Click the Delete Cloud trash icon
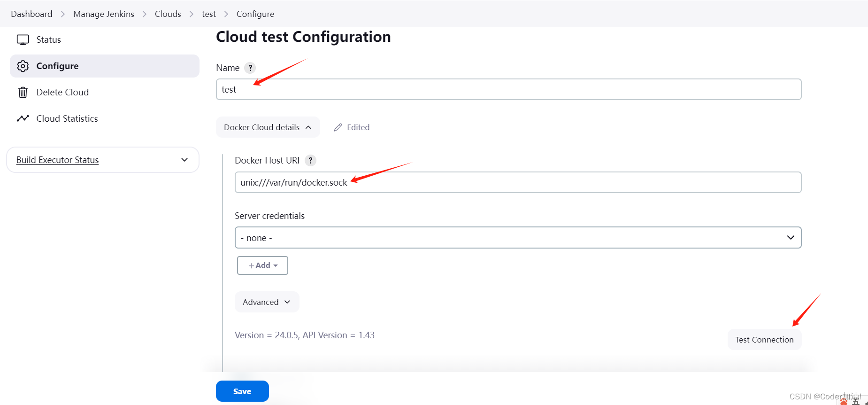Image resolution: width=868 pixels, height=405 pixels. tap(23, 93)
